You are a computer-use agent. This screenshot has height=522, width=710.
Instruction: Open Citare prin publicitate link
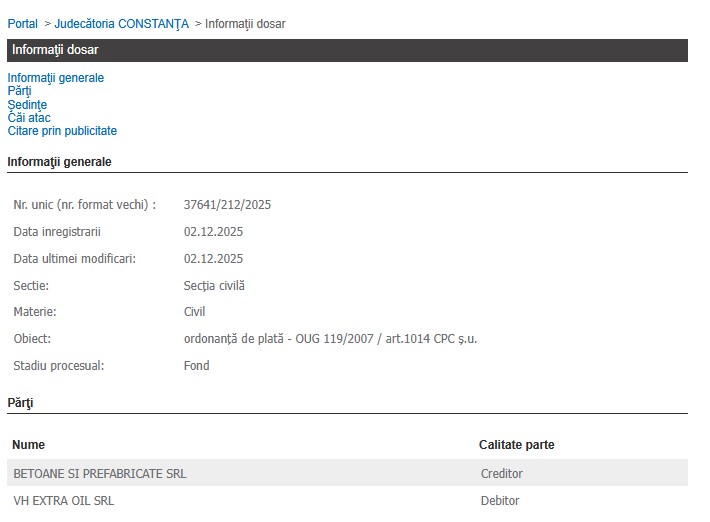point(62,131)
